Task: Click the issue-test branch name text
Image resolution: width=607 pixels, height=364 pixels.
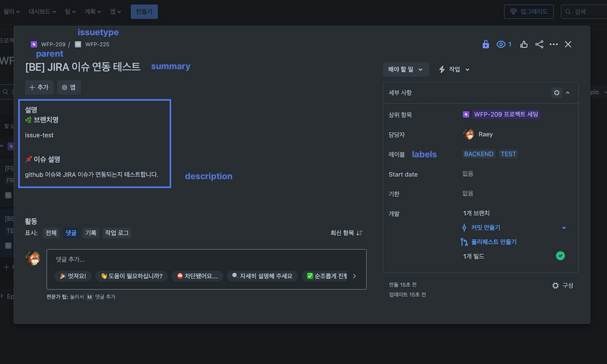Action: [39, 135]
